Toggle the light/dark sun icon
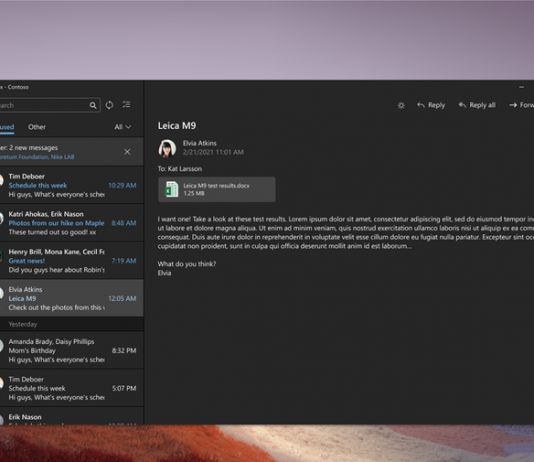 (401, 106)
